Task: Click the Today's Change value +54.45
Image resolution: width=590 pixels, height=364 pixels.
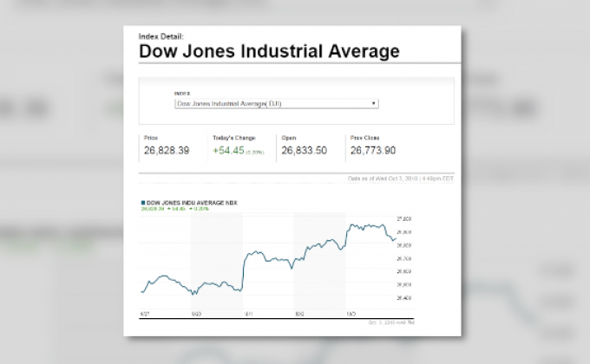Action: click(x=227, y=151)
